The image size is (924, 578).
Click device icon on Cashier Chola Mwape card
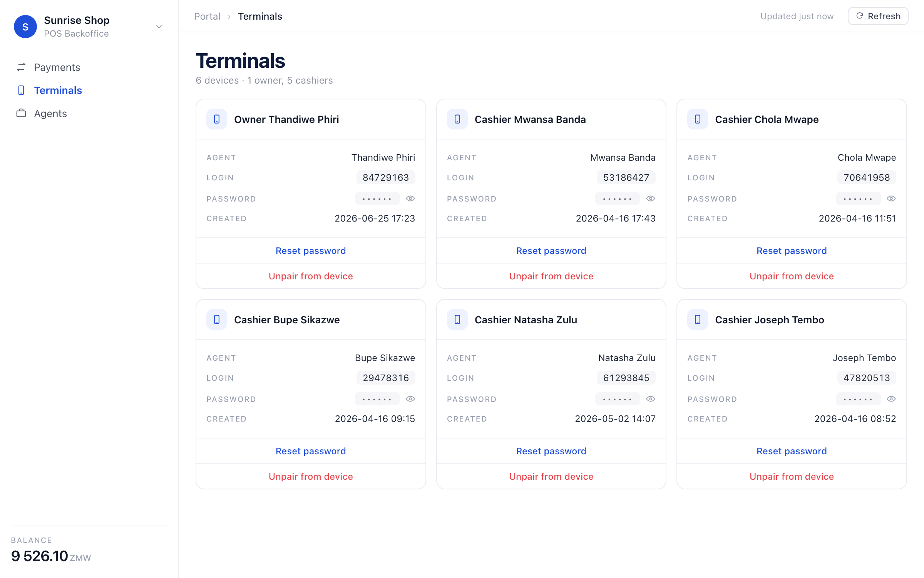click(x=698, y=119)
